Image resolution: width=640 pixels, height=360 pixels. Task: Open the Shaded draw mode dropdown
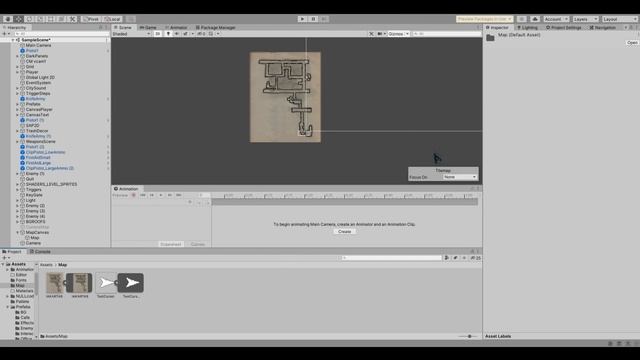[x=131, y=34]
